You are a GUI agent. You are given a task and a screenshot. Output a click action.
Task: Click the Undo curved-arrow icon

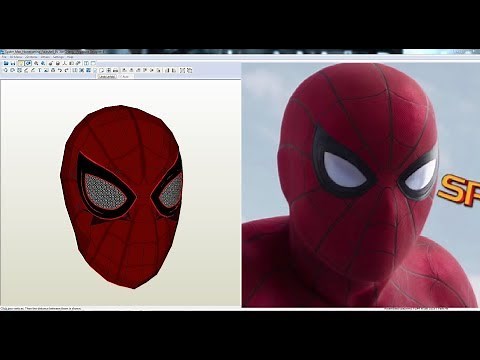click(x=60, y=70)
